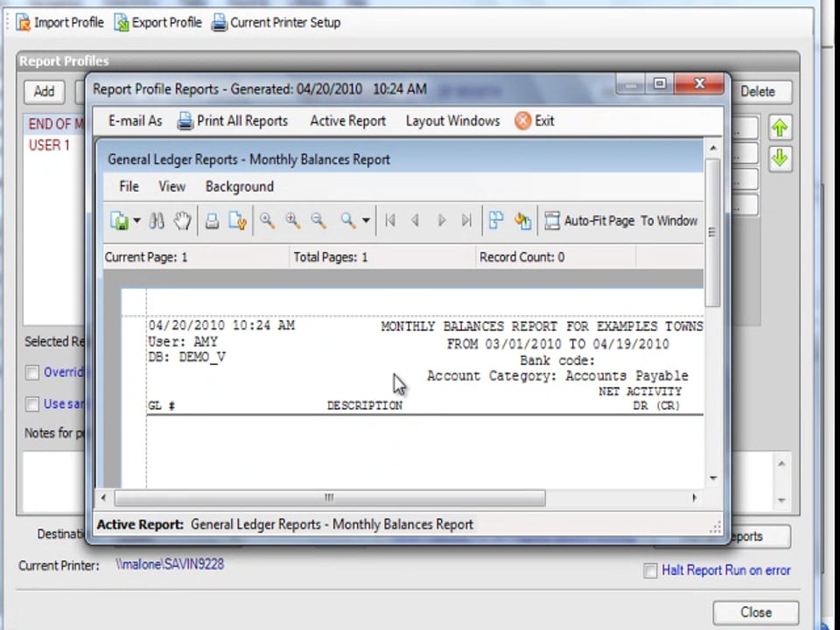
Task: Click the horizontal scrollbar thumb in the report viewer
Action: point(330,498)
